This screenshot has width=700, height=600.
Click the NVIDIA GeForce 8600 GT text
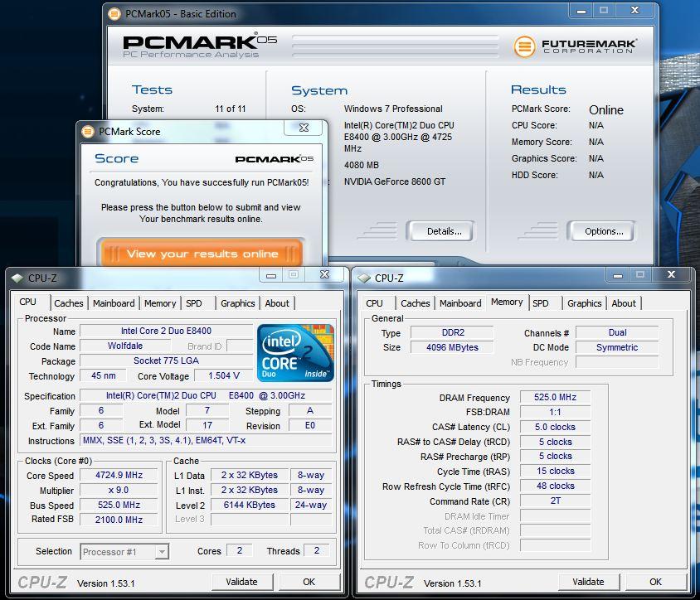[395, 181]
